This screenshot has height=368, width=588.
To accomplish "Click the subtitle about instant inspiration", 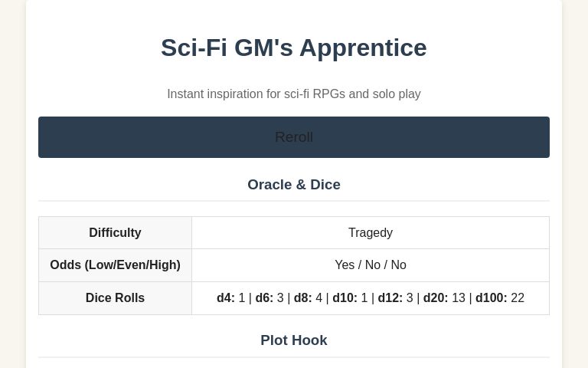I will (293, 94).
